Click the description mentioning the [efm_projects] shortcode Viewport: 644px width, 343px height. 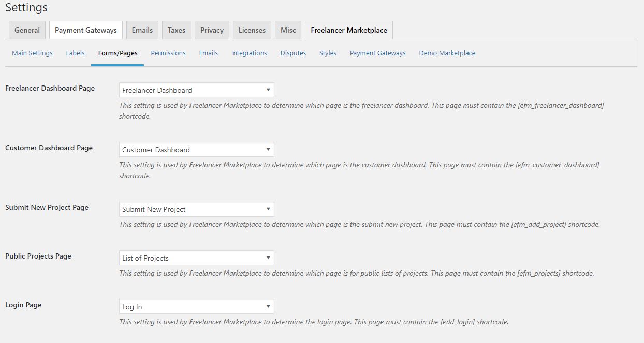357,273
